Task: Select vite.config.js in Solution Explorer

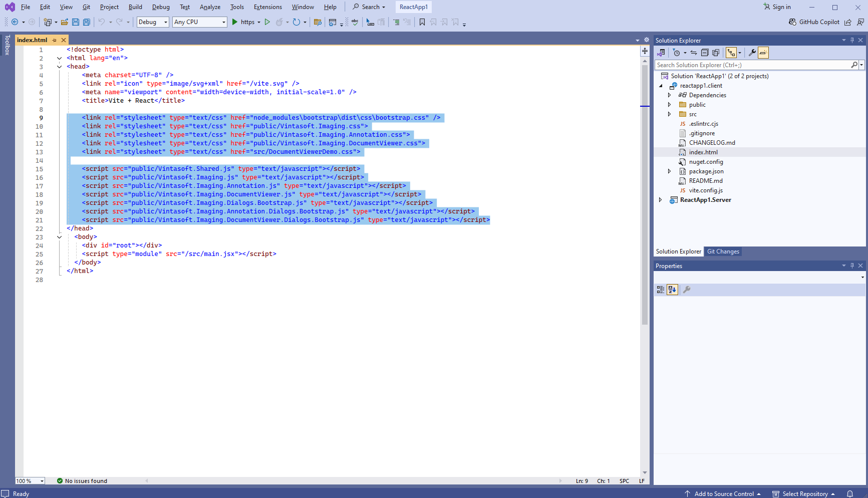Action: (706, 190)
